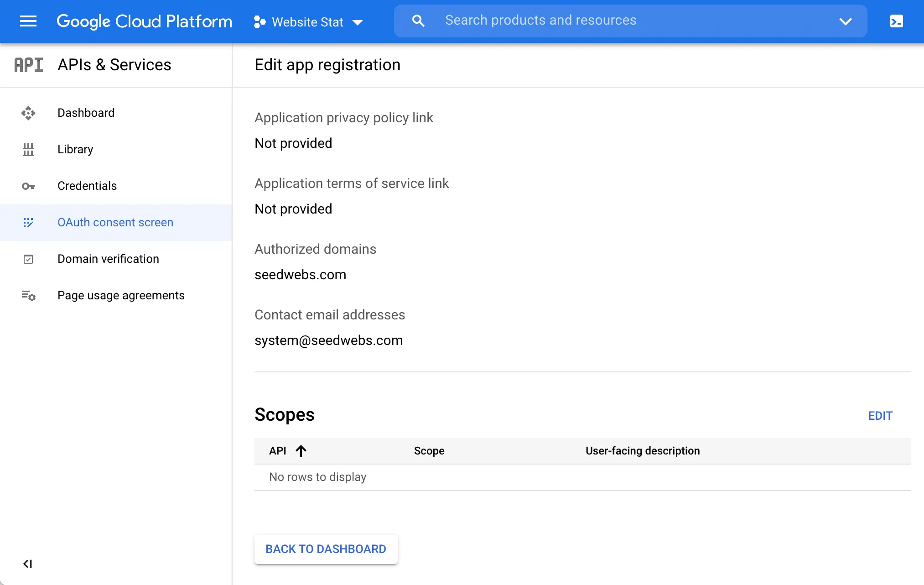Screen dimensions: 924x585
Task: Select Page usage agreements menu entry
Action: (121, 295)
